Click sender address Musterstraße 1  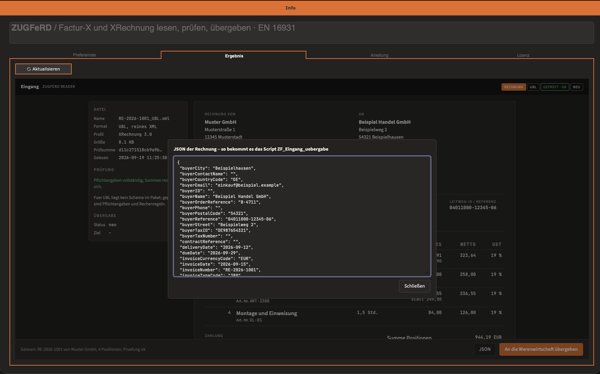click(x=220, y=130)
